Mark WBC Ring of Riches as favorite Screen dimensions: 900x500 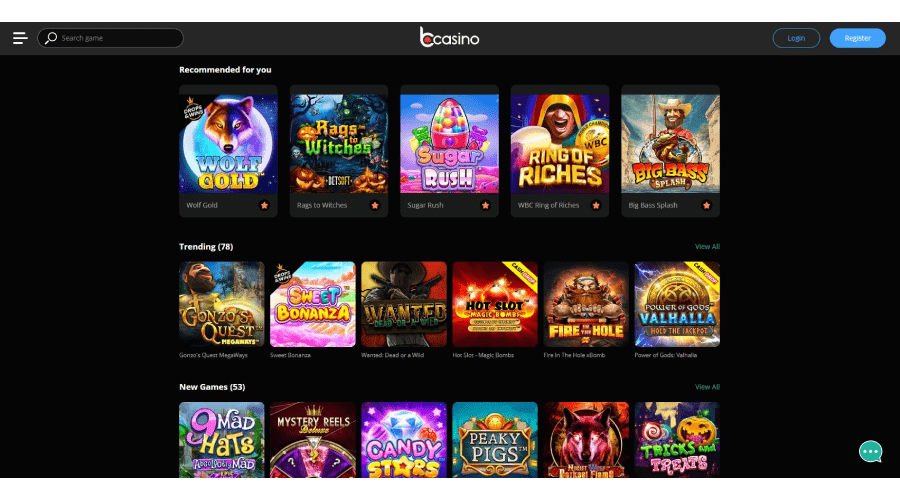[x=596, y=206]
